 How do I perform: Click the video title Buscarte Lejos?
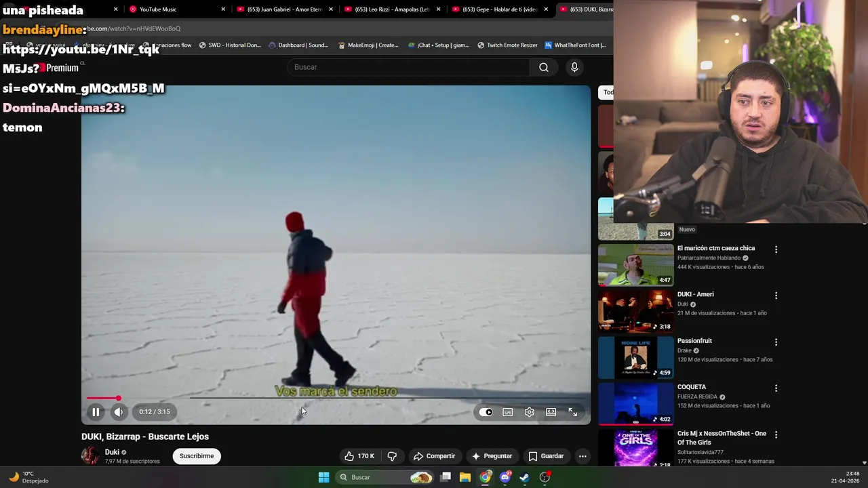pos(145,436)
